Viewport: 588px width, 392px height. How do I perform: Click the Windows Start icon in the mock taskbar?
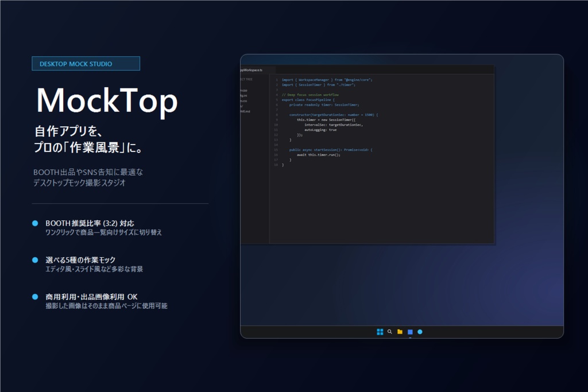point(380,332)
